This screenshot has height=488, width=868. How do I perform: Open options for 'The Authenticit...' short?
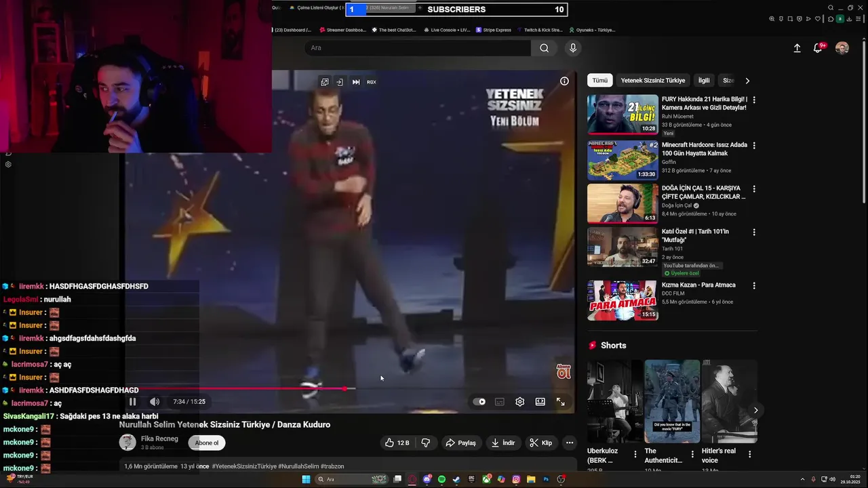(692, 454)
